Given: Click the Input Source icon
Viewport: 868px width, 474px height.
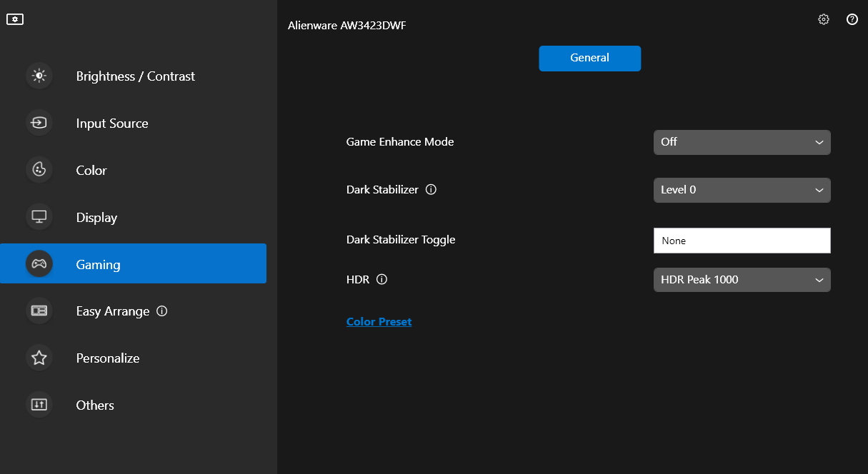Looking at the screenshot, I should (x=39, y=123).
